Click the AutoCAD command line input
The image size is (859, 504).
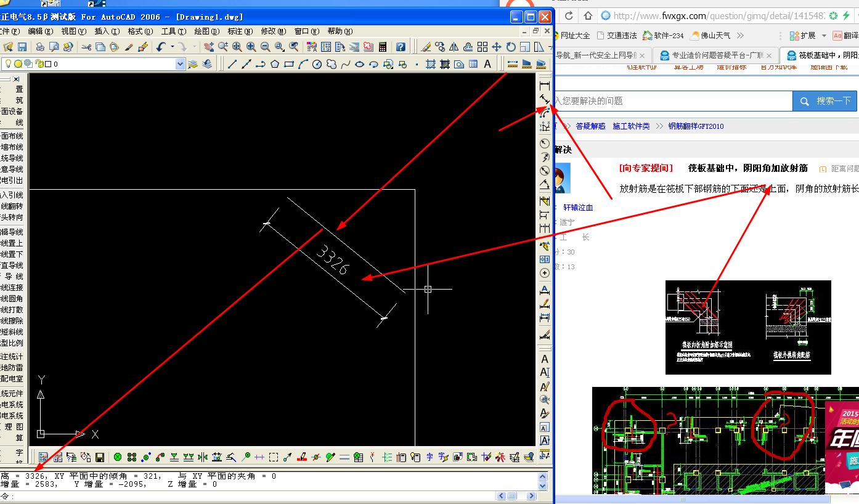[246, 496]
